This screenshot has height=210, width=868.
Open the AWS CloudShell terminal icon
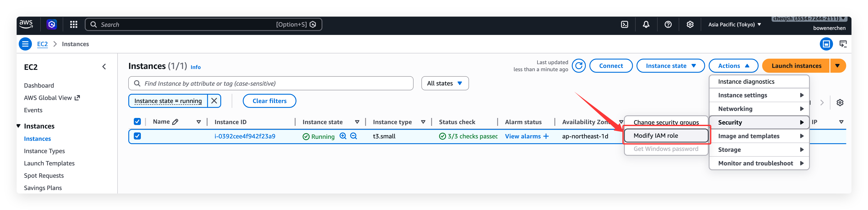624,25
